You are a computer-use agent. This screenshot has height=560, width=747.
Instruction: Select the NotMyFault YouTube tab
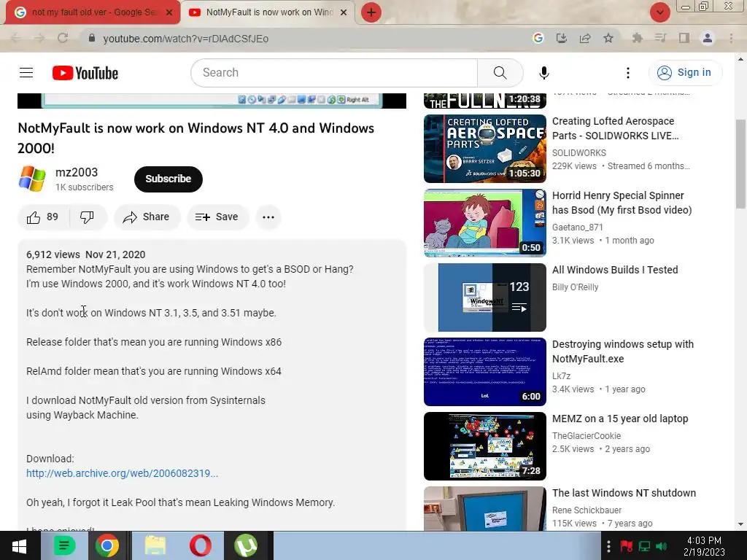pos(269,12)
